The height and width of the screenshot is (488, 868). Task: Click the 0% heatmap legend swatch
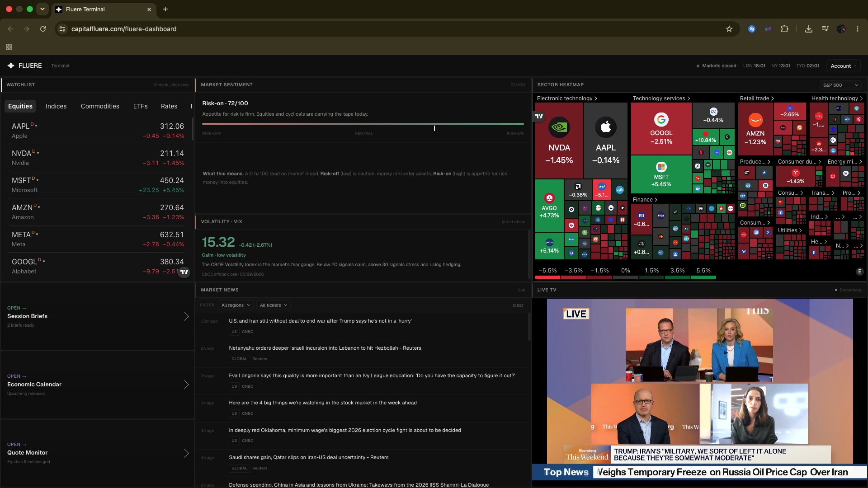coord(626,277)
